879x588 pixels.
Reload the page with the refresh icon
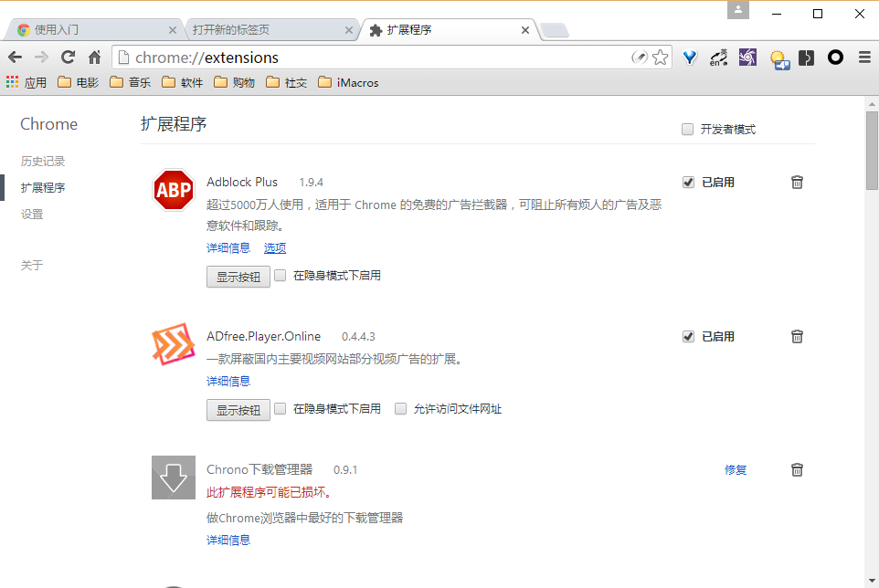pos(68,58)
